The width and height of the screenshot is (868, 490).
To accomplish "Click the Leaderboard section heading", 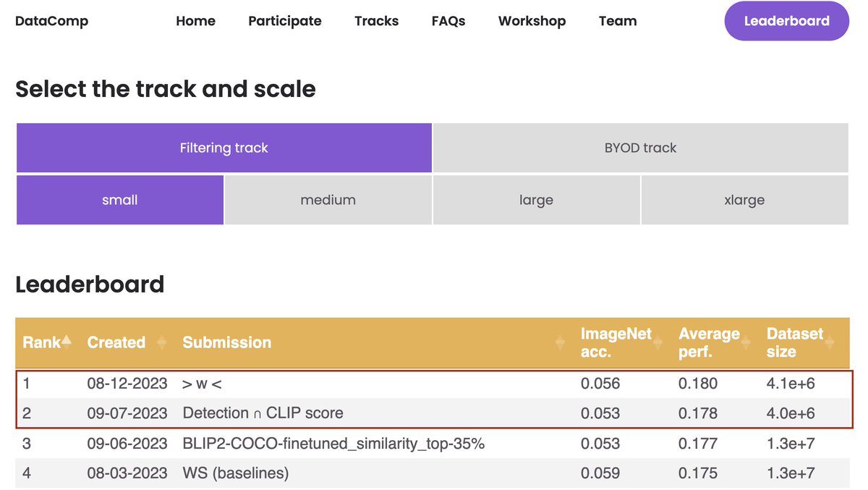I will [90, 284].
